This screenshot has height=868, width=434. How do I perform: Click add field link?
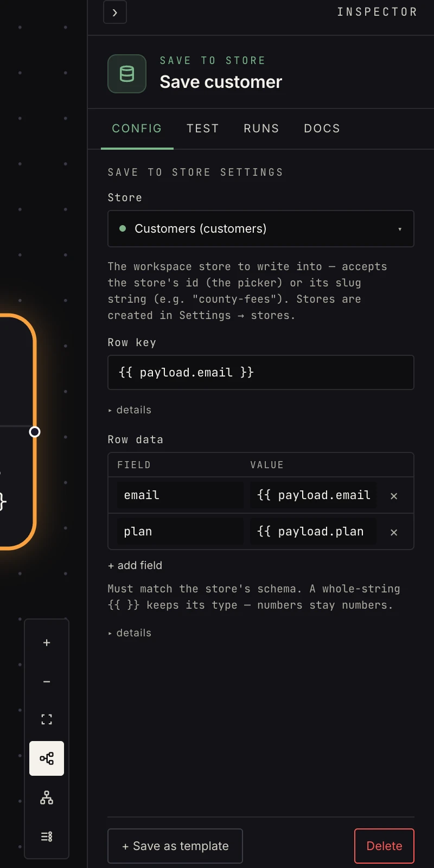(135, 565)
